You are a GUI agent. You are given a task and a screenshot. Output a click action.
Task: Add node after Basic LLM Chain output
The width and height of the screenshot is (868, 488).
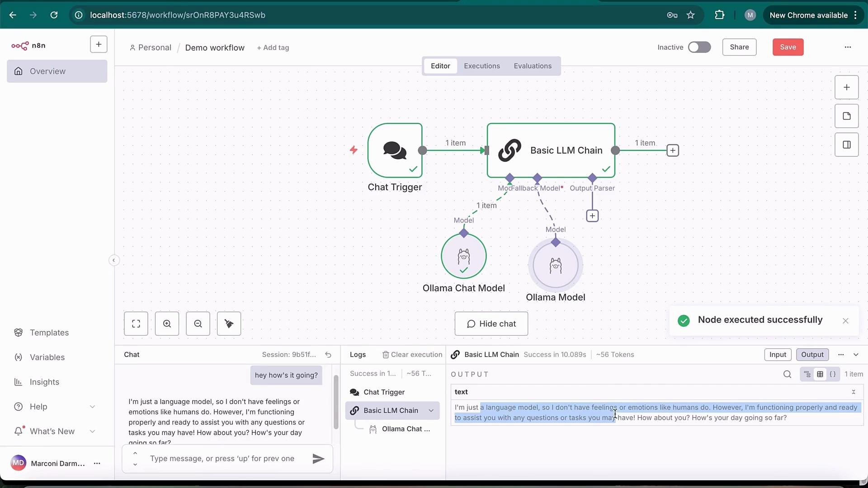click(x=673, y=150)
